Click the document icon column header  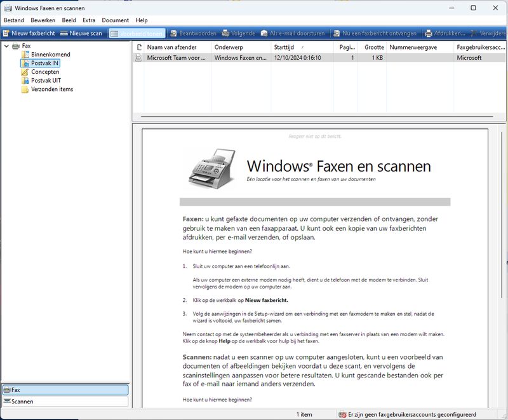pos(138,47)
